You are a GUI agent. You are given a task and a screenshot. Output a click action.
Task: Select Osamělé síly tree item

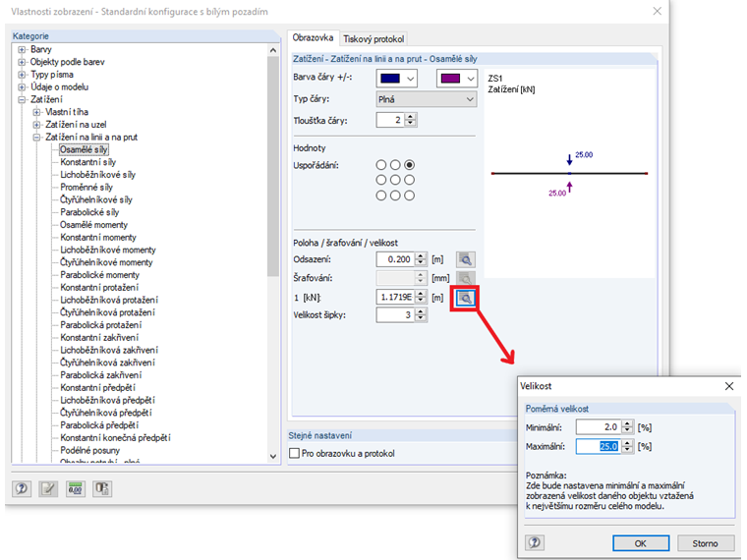[84, 149]
